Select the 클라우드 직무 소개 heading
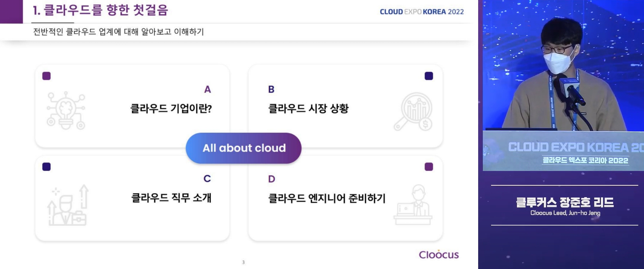 [171, 198]
